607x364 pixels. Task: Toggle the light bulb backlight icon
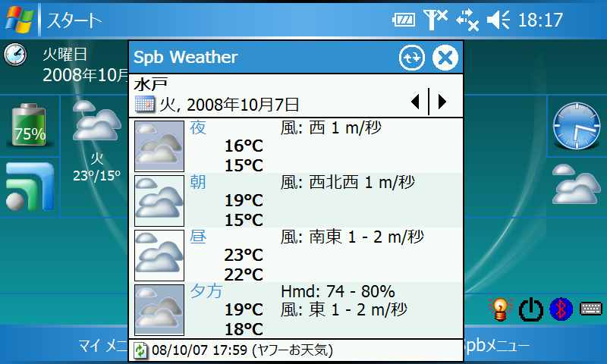coord(501,309)
